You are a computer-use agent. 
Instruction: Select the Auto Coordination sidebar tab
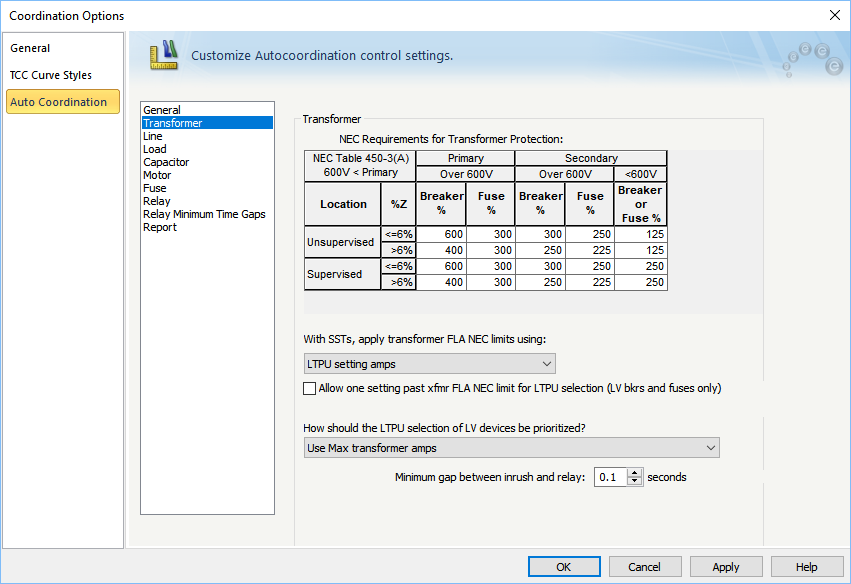59,102
